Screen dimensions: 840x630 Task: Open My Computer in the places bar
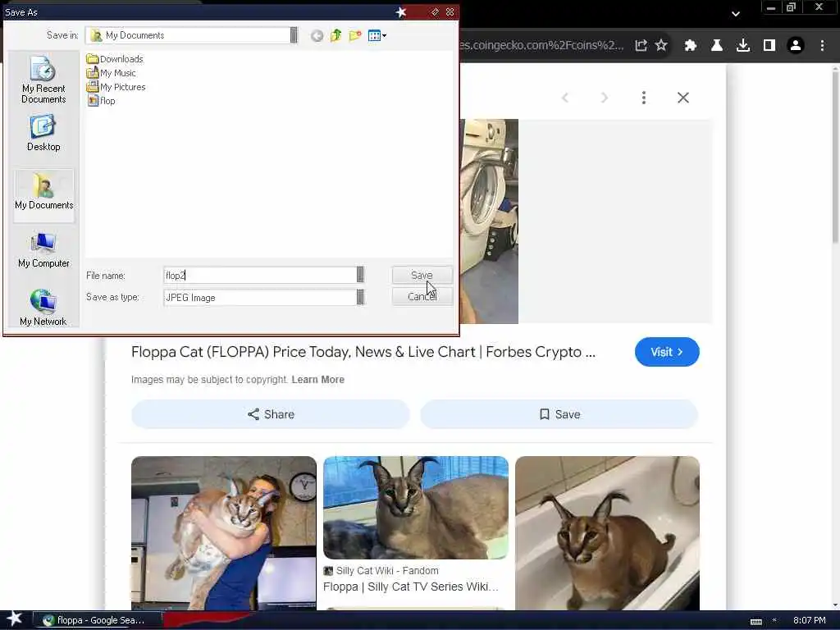pos(43,250)
